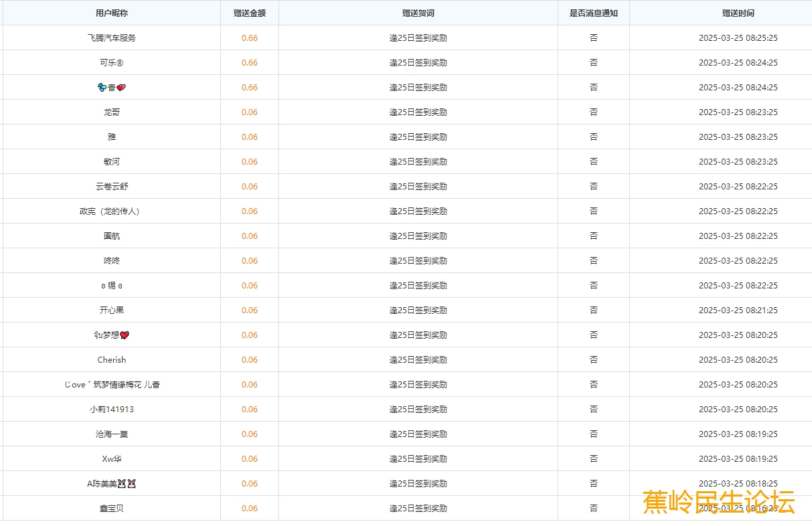Screen dimensions: 812x526
Task: Click the 0.66 amount in 飞腾汽车服务 row
Action: 250,38
